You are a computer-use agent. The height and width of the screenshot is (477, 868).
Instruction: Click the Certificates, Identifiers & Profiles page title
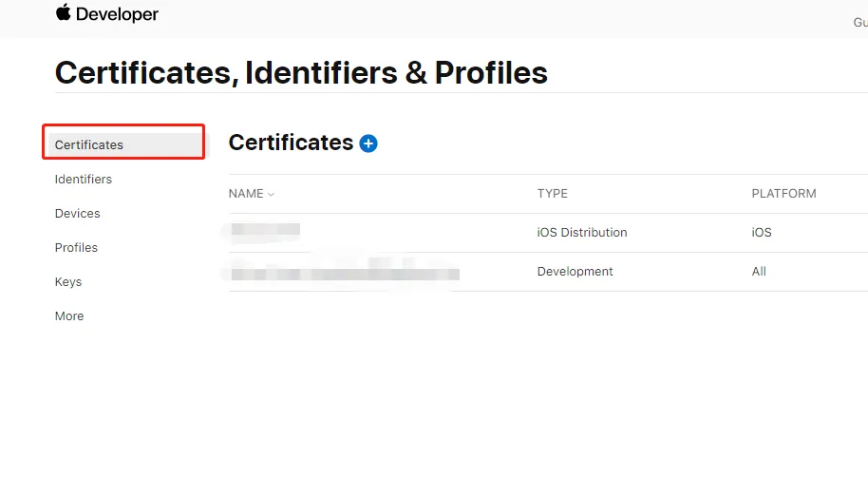pos(301,72)
